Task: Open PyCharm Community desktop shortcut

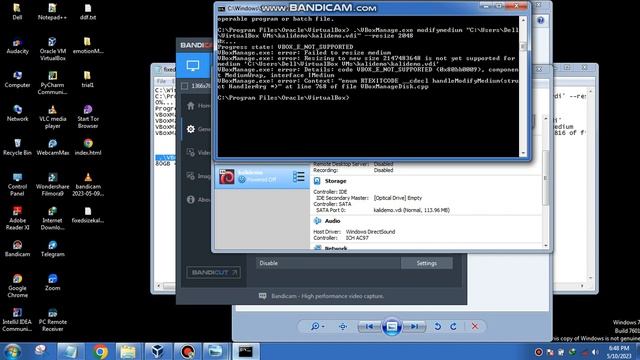Action: click(53, 82)
